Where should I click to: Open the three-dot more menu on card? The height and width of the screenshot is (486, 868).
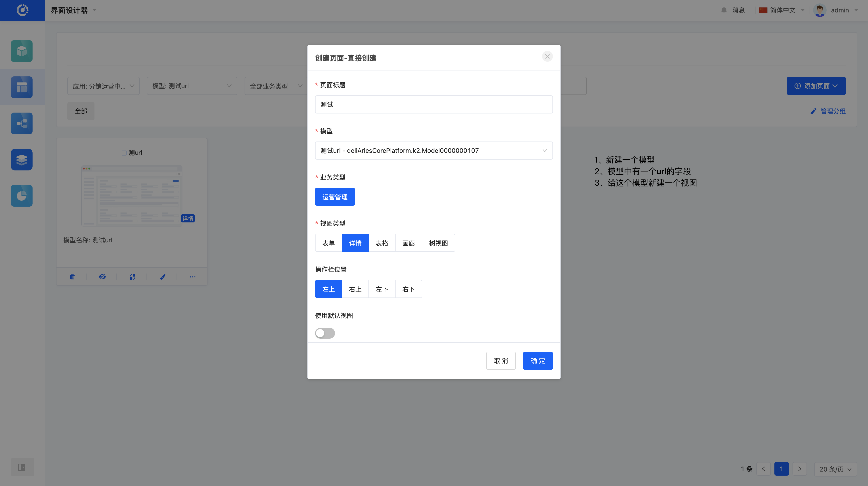click(192, 277)
